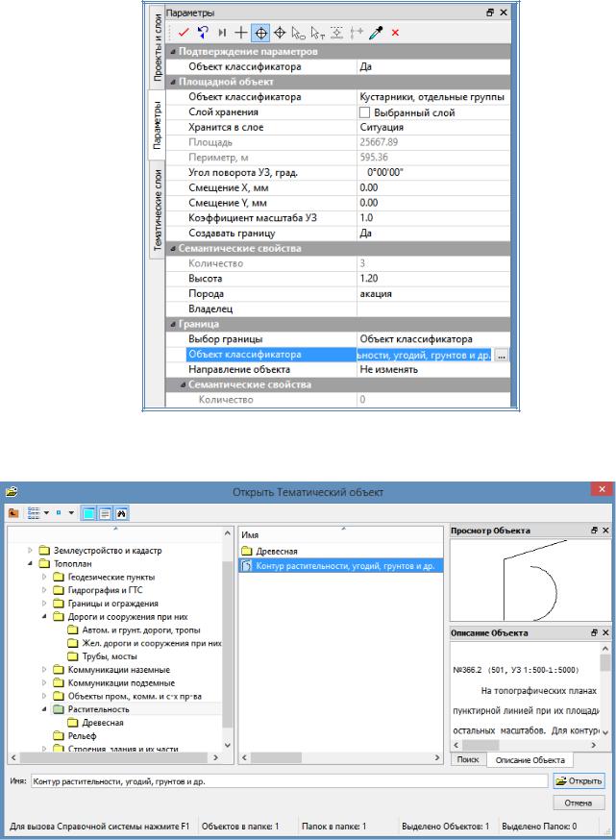Undock the Параметры panel
Screen dimensions: 616x840
(x=489, y=12)
